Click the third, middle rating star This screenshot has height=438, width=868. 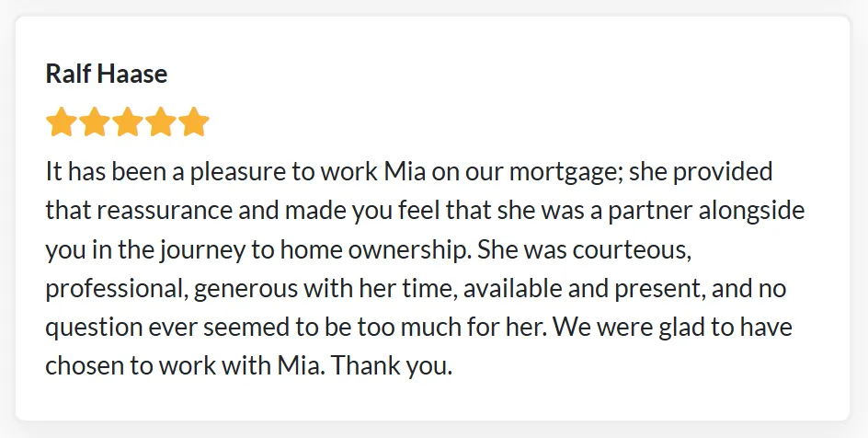click(x=128, y=121)
